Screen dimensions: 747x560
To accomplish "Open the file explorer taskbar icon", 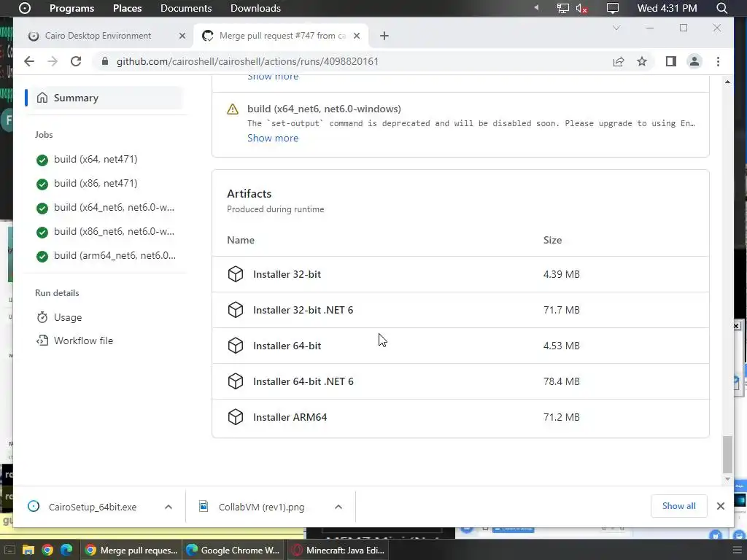I will (x=28, y=551).
